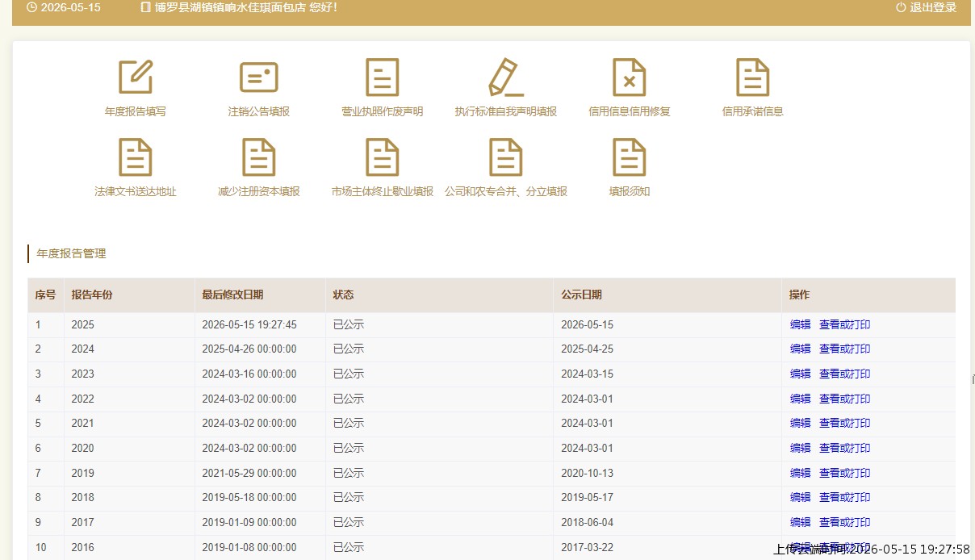Image resolution: width=975 pixels, height=560 pixels.
Task: Click the 博罗县湖镇镇响水佳琪面包店 greeting text
Action: coord(245,7)
